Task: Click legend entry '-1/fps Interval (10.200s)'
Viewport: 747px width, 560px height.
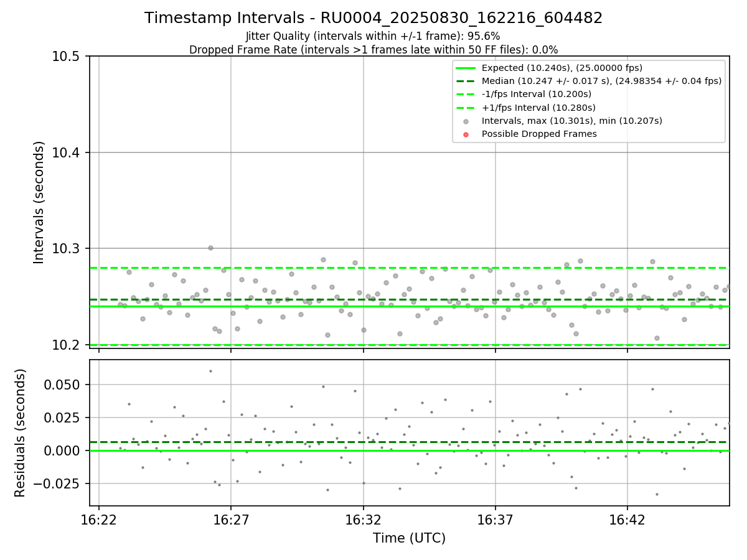Action: [x=537, y=94]
